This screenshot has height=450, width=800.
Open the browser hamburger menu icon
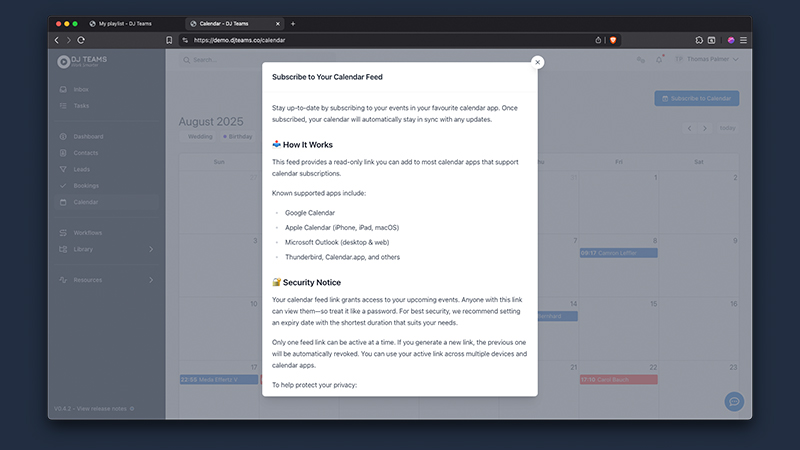(743, 40)
